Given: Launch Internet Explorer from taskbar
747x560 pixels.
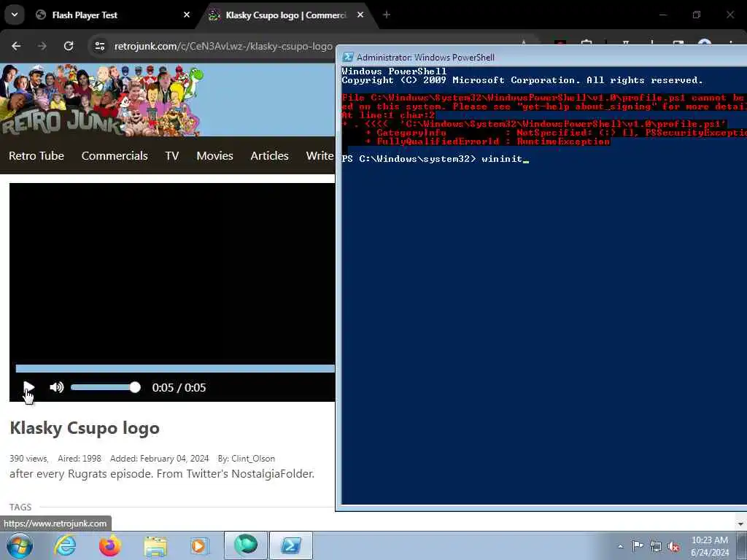Looking at the screenshot, I should tap(65, 545).
